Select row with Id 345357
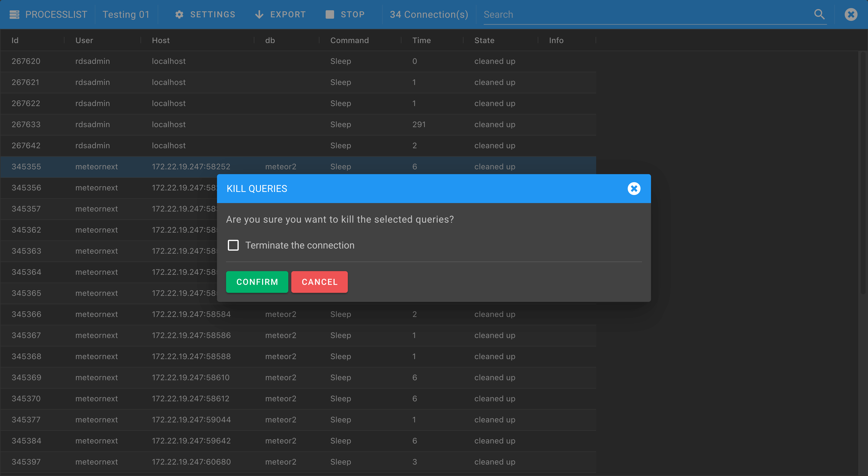868x476 pixels. tap(108, 209)
